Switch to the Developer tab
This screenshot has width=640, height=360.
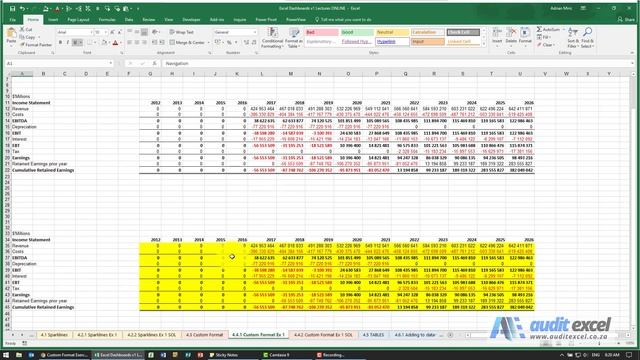191,20
